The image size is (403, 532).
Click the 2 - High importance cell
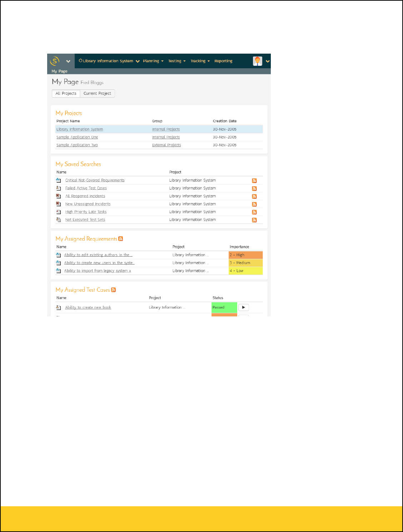coord(246,255)
